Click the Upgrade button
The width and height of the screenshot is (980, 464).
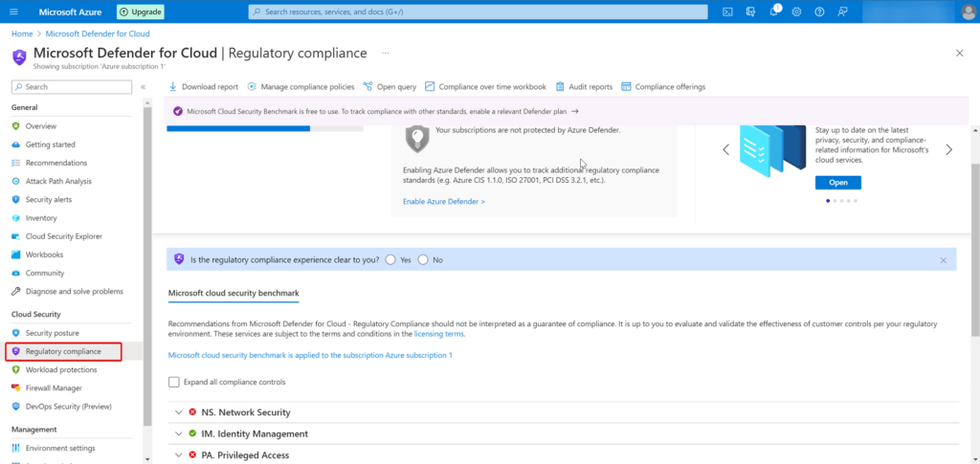tap(141, 11)
